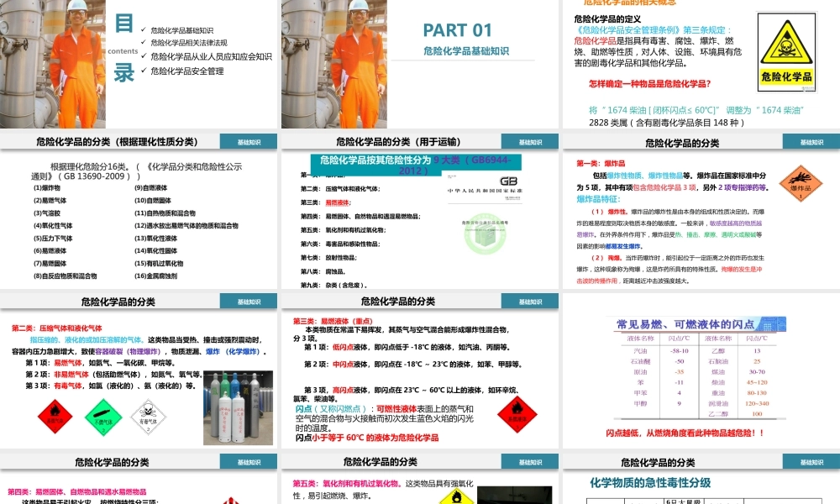Screen dimensions: 840x504
Task: Click the yellow oxidizer diamond on 第五类 slide
Action: point(456,496)
